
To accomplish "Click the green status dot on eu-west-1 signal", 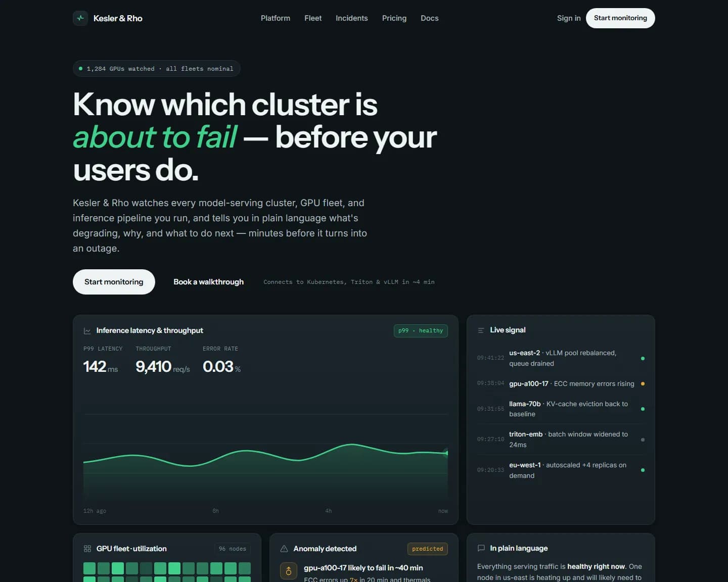I will click(643, 470).
